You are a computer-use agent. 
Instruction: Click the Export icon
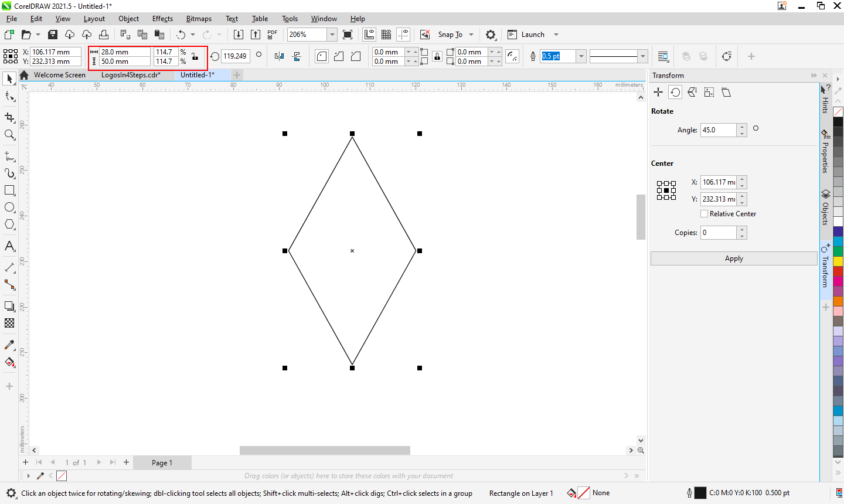(x=256, y=35)
